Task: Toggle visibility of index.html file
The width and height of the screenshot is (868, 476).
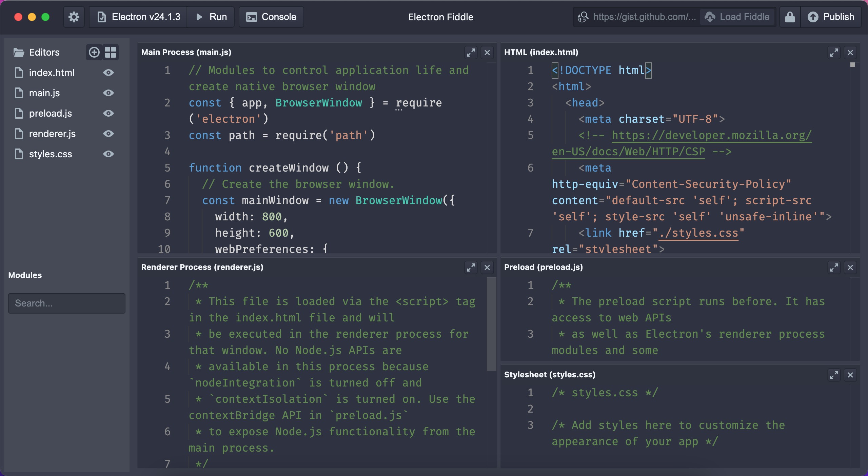Action: click(x=108, y=73)
